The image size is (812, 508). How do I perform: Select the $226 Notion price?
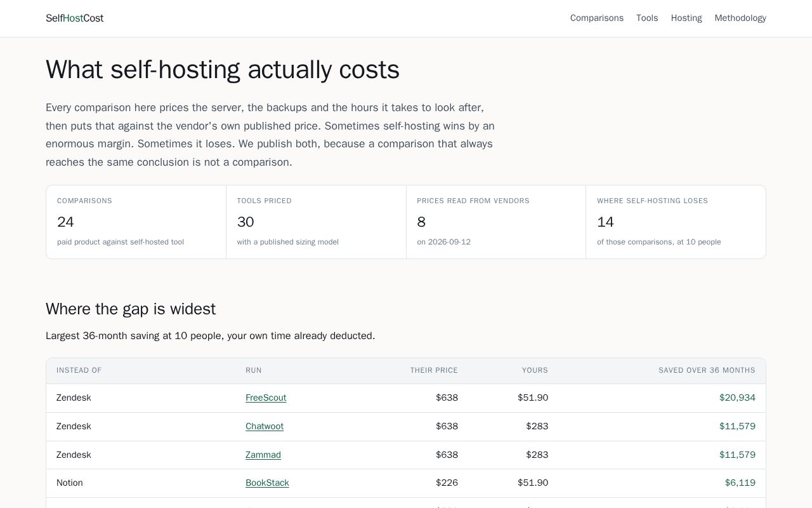pos(447,483)
